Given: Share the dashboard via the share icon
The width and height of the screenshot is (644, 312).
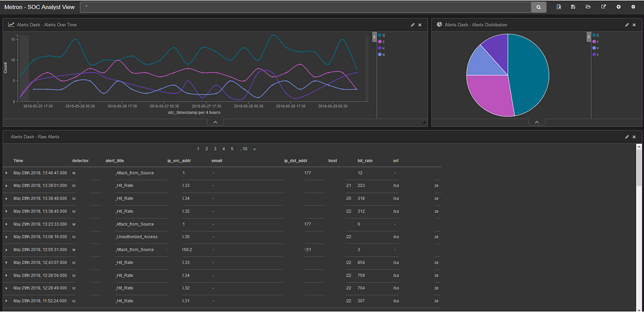Looking at the screenshot, I should coord(603,6).
